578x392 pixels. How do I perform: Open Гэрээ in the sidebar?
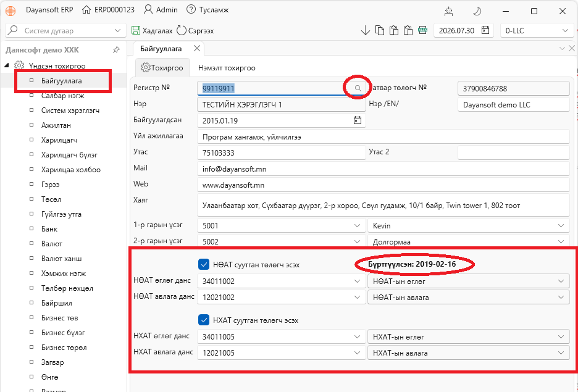[x=50, y=185]
